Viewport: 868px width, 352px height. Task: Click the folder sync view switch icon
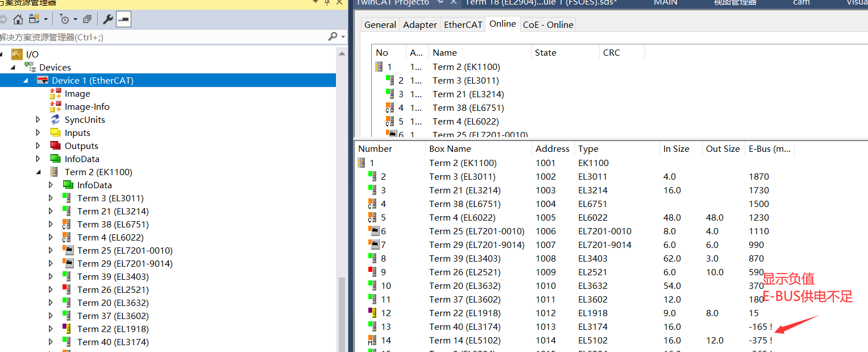[34, 19]
